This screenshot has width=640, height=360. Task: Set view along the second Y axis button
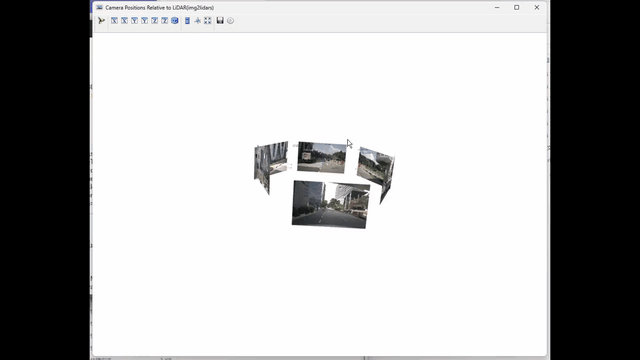point(144,20)
